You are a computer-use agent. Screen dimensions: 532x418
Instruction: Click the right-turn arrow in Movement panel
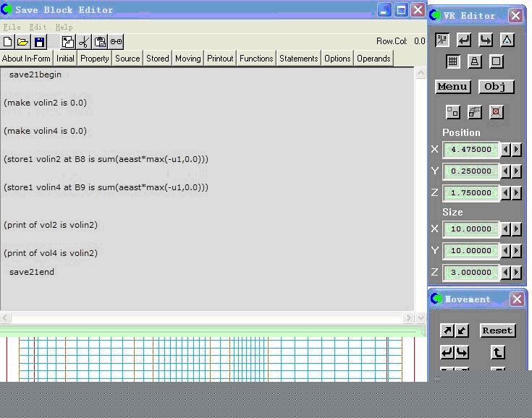462,352
